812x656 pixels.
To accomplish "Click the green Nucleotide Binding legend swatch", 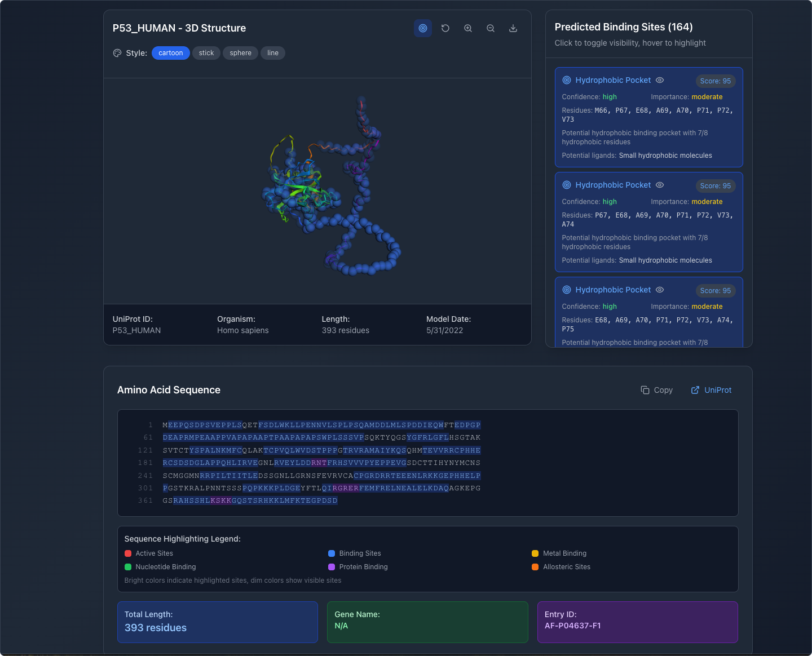I will point(128,567).
